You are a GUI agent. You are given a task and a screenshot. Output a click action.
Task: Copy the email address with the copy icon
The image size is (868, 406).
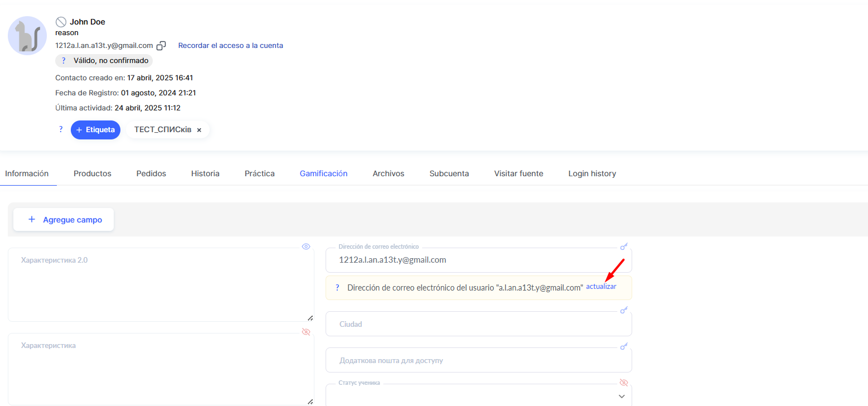tap(161, 46)
